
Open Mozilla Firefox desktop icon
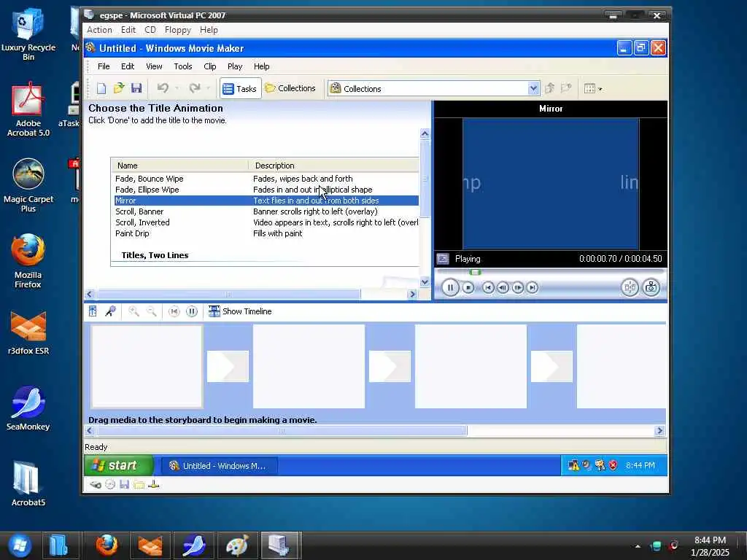[28, 260]
